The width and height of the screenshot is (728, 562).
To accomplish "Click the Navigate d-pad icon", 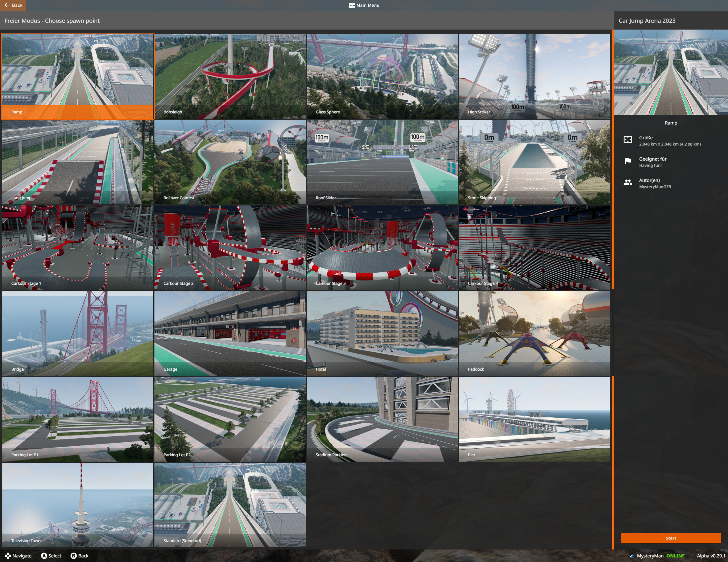I will (8, 556).
